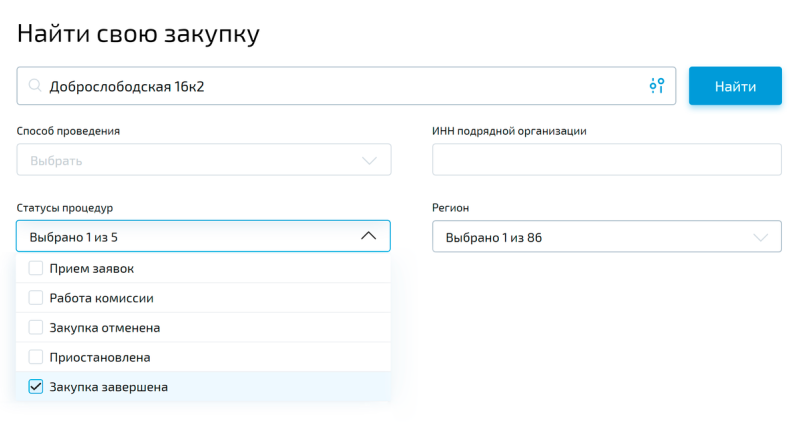
Task: Click the chevron in the Выбрать dropdown
Action: click(369, 161)
